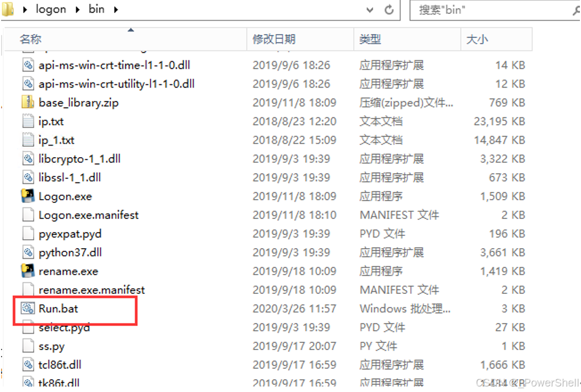Expand the arrow after logon breadcrumb
Image resolution: width=581 pixels, height=392 pixels.
pos(77,9)
